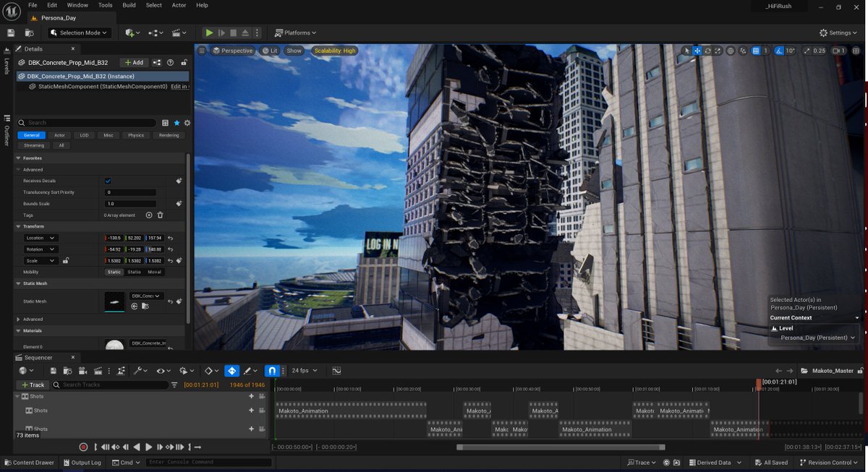Toggle grid snapping in the viewport
Screen dimensions: 868x472
pyautogui.click(x=756, y=51)
